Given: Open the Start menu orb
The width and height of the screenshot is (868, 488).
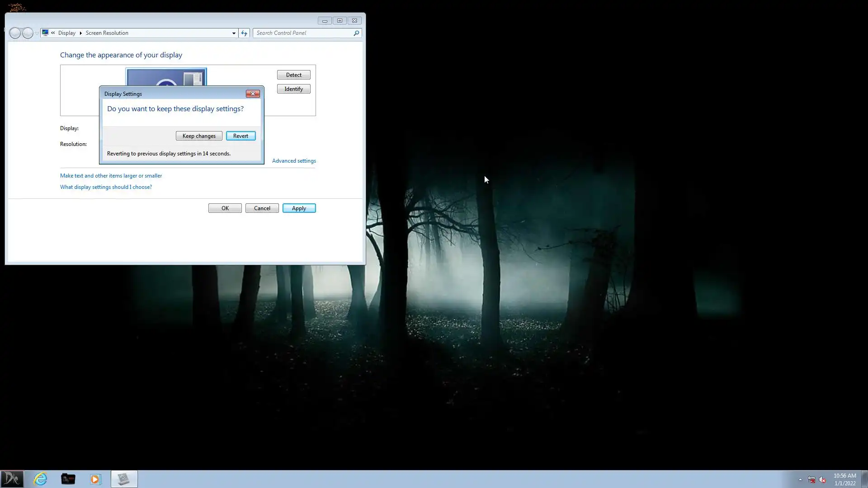Looking at the screenshot, I should click(12, 479).
